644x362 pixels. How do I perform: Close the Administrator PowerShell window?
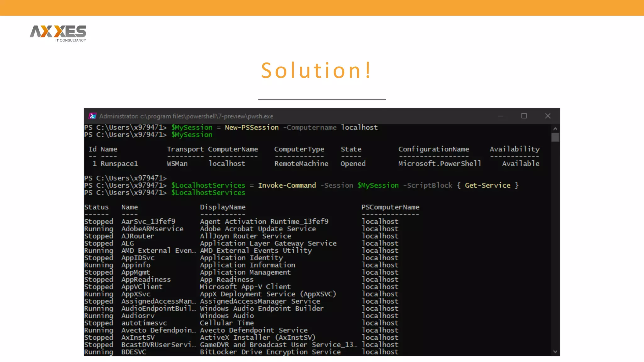547,116
